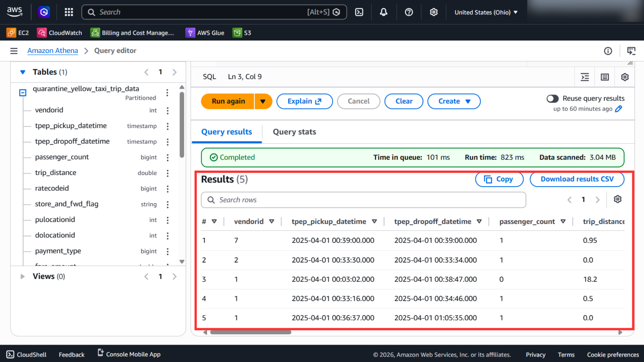Open results table preferences gear
Viewport: 644px width, 362px height.
(x=618, y=199)
